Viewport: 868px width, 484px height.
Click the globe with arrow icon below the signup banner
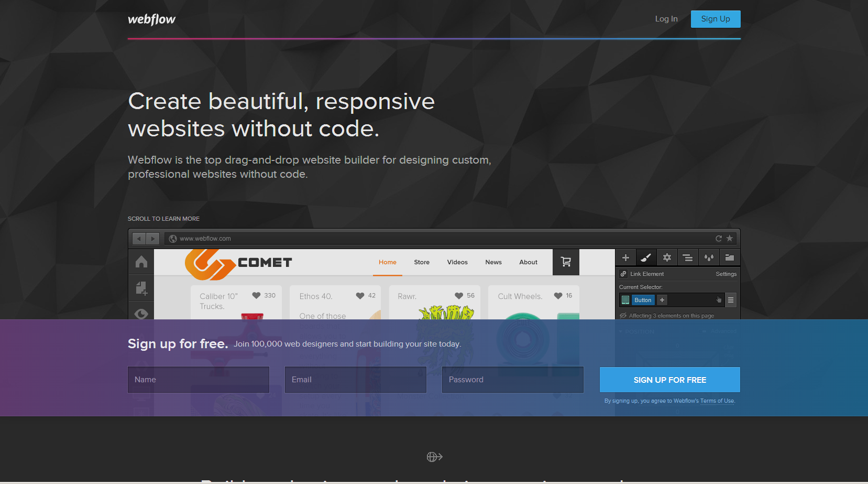(x=434, y=457)
